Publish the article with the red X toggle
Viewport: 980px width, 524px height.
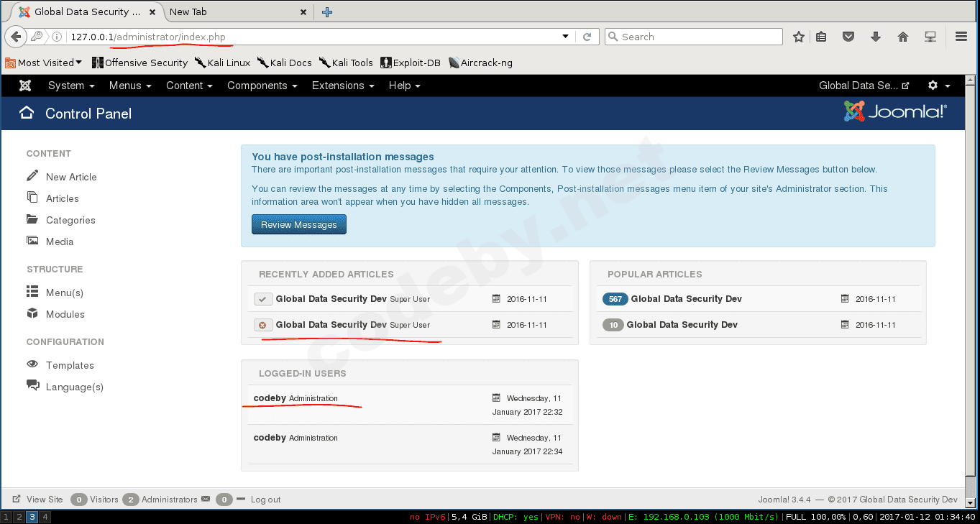click(263, 325)
